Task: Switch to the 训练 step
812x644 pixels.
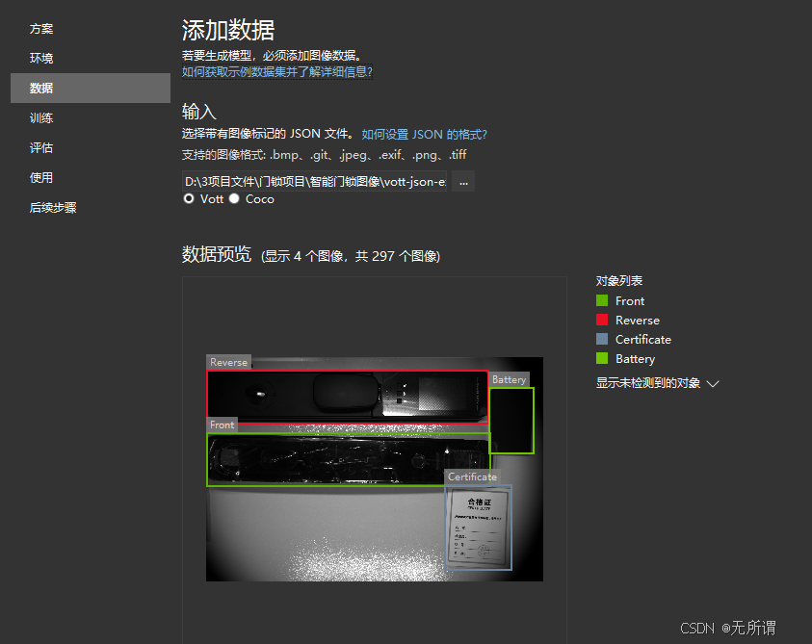Action: pyautogui.click(x=40, y=118)
